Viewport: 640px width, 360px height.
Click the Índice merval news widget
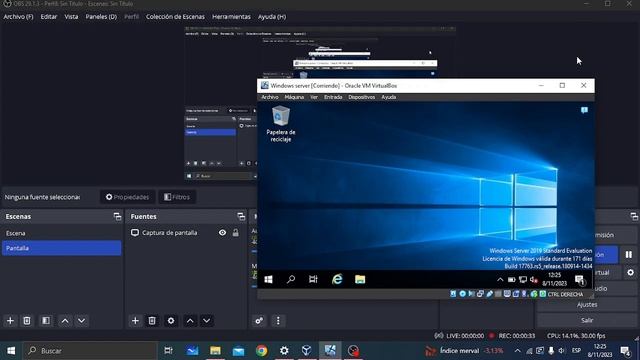coord(464,351)
